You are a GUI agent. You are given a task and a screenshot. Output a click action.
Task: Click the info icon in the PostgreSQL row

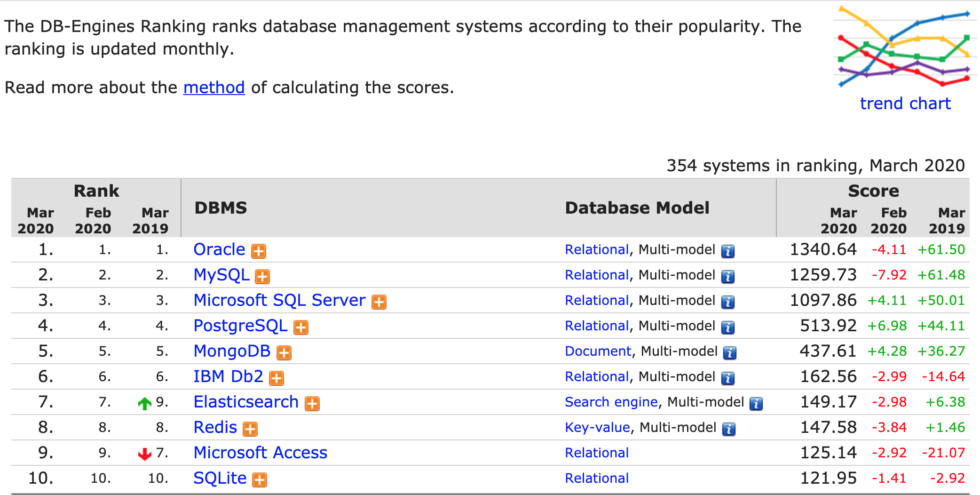[x=728, y=327]
